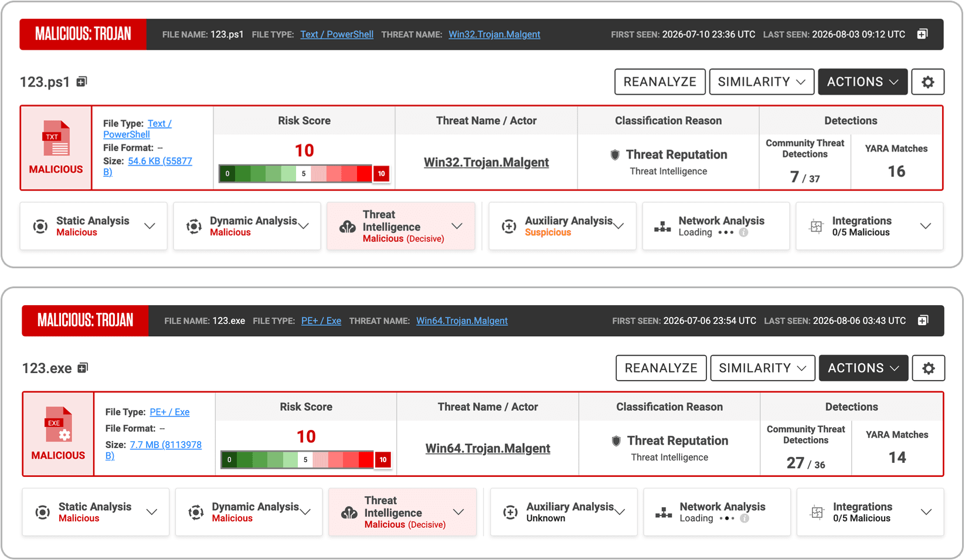
Task: Open ACTIONS dropdown for 123.ps1
Action: coord(863,82)
